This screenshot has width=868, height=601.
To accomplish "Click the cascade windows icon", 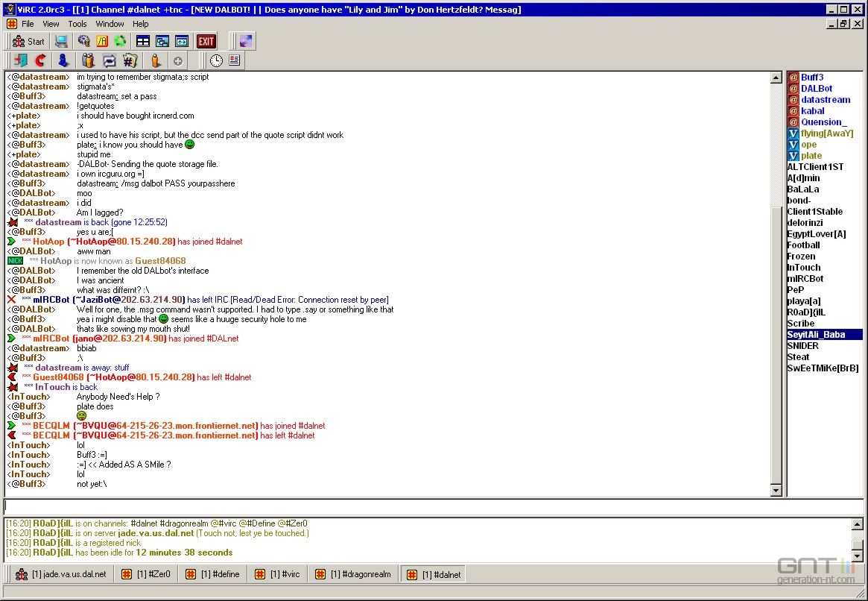I will coord(162,42).
